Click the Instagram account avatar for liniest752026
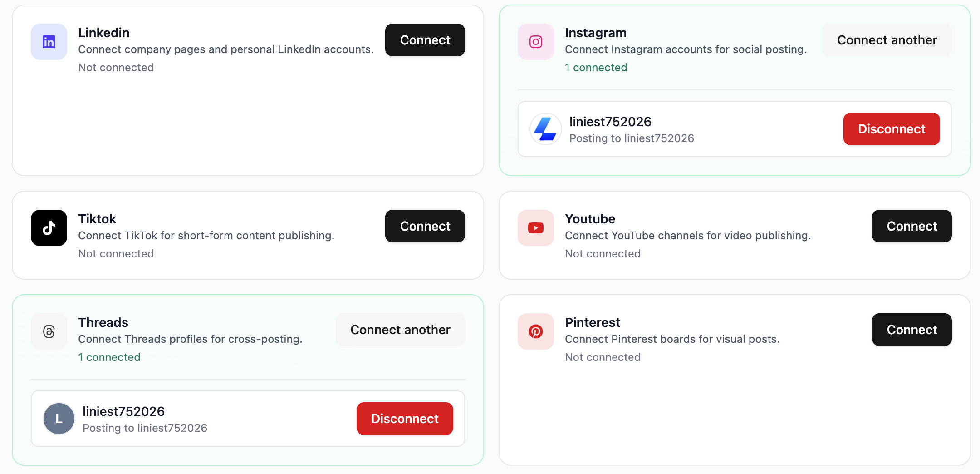The width and height of the screenshot is (980, 474). click(545, 129)
